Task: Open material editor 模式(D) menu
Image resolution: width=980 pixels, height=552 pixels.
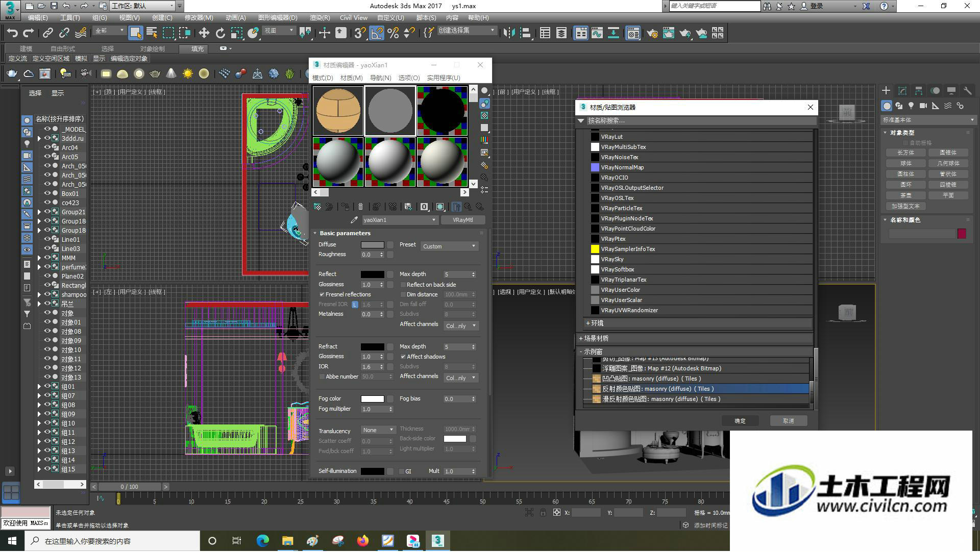Action: (x=323, y=78)
